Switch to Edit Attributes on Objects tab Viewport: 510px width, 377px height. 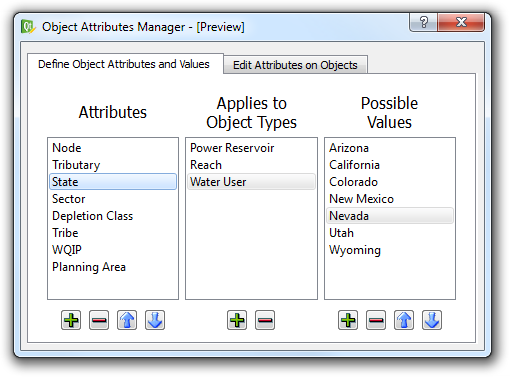click(295, 65)
